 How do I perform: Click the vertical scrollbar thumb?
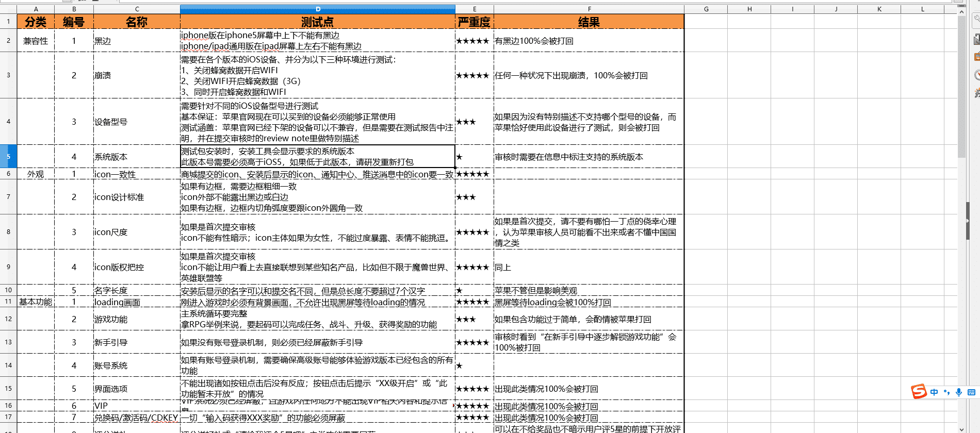click(962, 87)
